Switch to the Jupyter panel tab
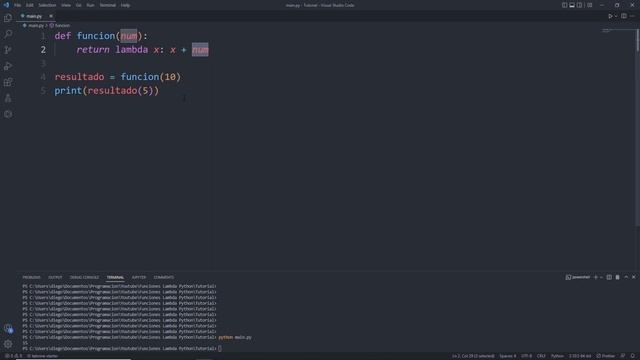This screenshot has width=640, height=360. pyautogui.click(x=139, y=277)
